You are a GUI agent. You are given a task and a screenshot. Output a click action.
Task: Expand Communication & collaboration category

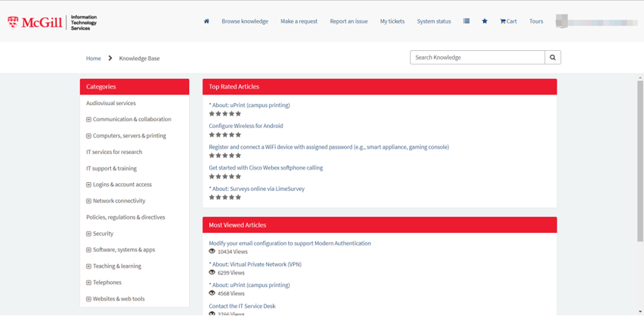pos(88,120)
